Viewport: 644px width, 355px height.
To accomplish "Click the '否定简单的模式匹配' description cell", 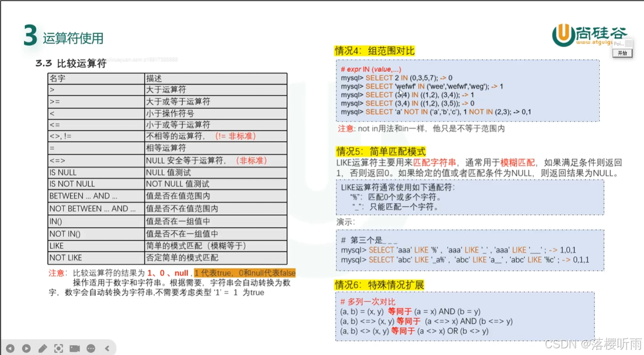I will point(216,258).
